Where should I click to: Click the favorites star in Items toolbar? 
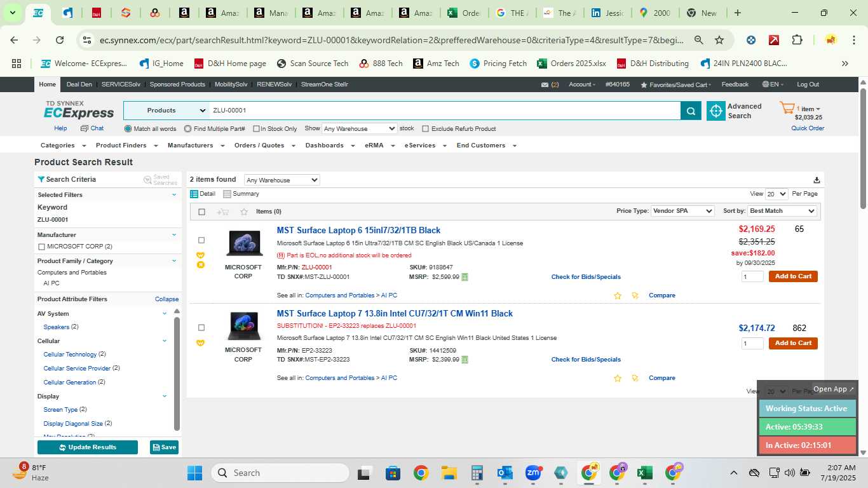click(244, 212)
